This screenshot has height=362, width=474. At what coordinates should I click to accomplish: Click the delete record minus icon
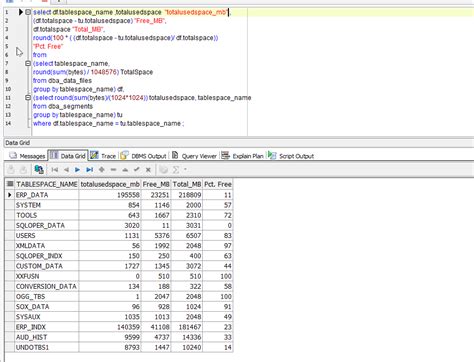[113, 170]
